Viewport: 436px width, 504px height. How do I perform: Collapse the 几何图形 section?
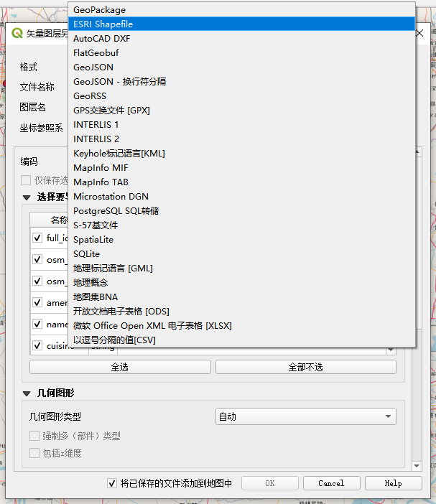click(x=27, y=393)
